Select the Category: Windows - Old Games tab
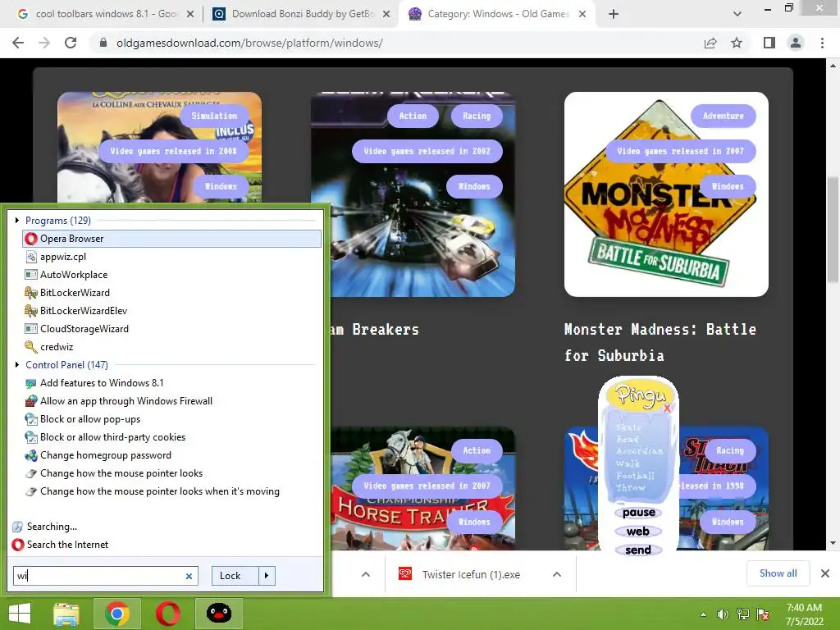Image resolution: width=840 pixels, height=630 pixels. (x=498, y=14)
